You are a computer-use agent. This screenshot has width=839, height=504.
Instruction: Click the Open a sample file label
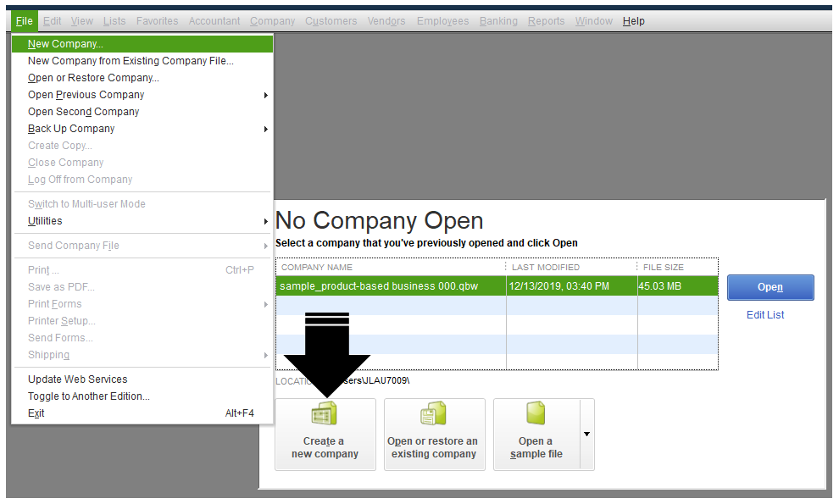[x=536, y=448]
